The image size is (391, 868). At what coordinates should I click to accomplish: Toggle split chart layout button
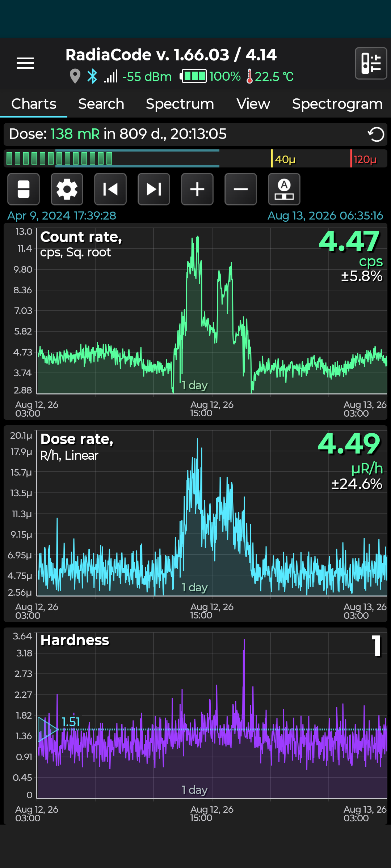pos(24,189)
